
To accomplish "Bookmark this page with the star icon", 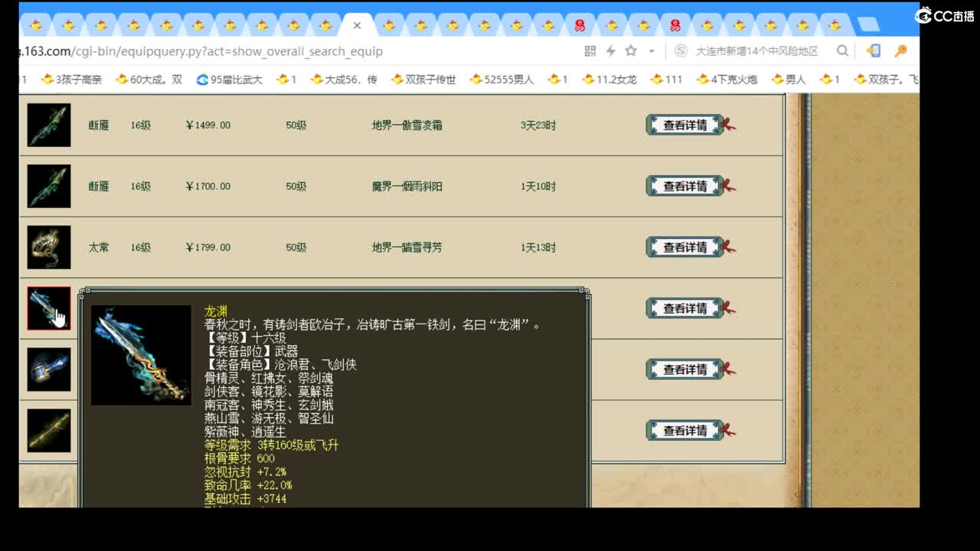I will click(x=631, y=51).
